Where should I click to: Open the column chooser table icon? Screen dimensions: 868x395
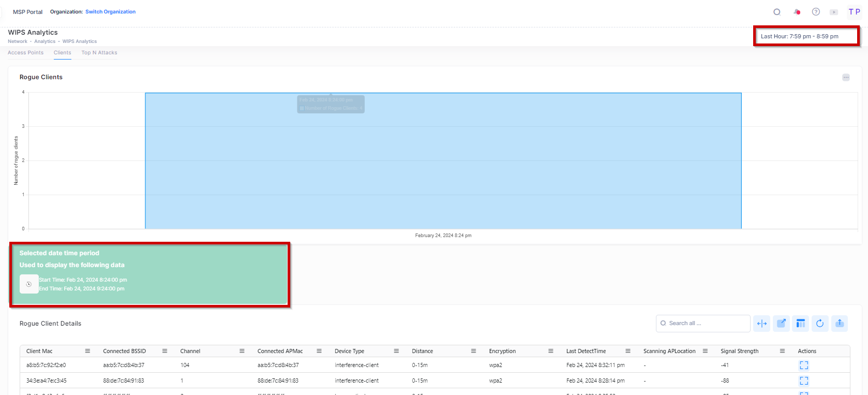tap(800, 324)
